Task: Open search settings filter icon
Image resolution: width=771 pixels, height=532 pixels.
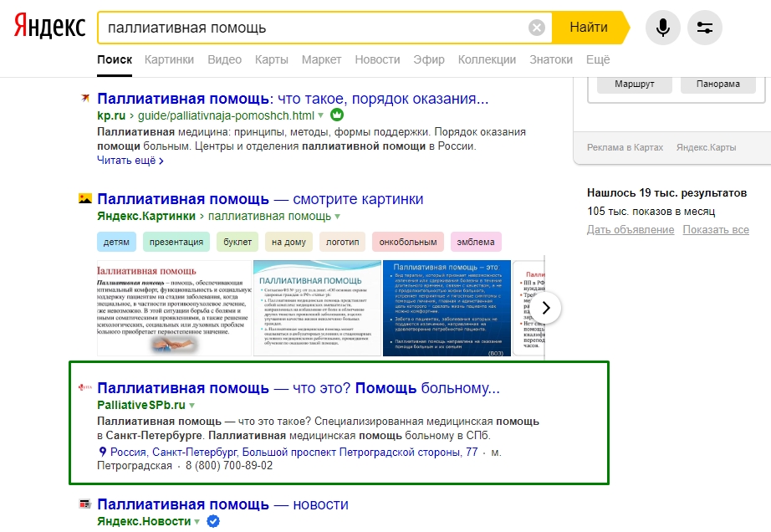Action: point(704,28)
